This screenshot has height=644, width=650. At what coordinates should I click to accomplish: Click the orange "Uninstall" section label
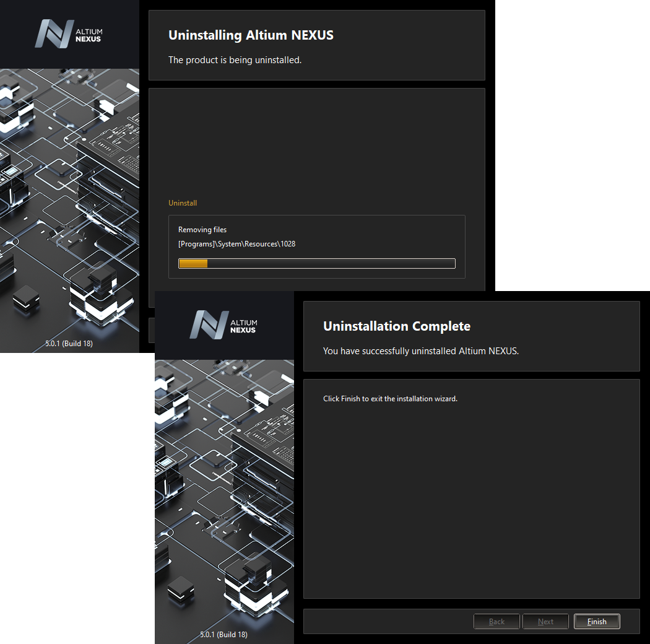[x=183, y=203]
